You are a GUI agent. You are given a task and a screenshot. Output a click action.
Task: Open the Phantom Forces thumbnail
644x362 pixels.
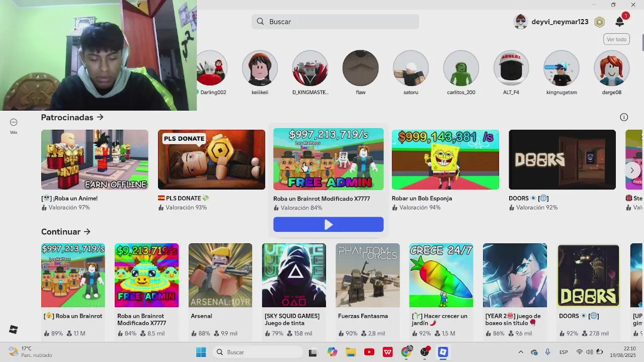[368, 275]
